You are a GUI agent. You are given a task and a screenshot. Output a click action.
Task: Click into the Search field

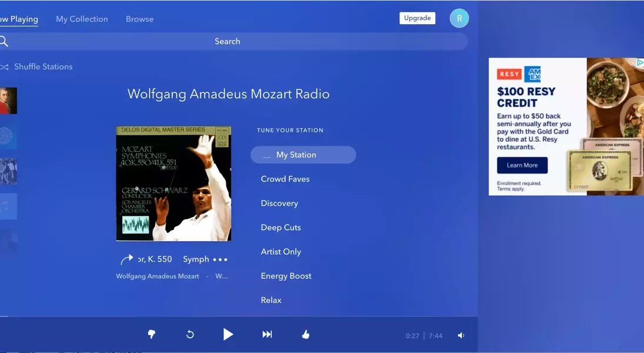pos(227,41)
